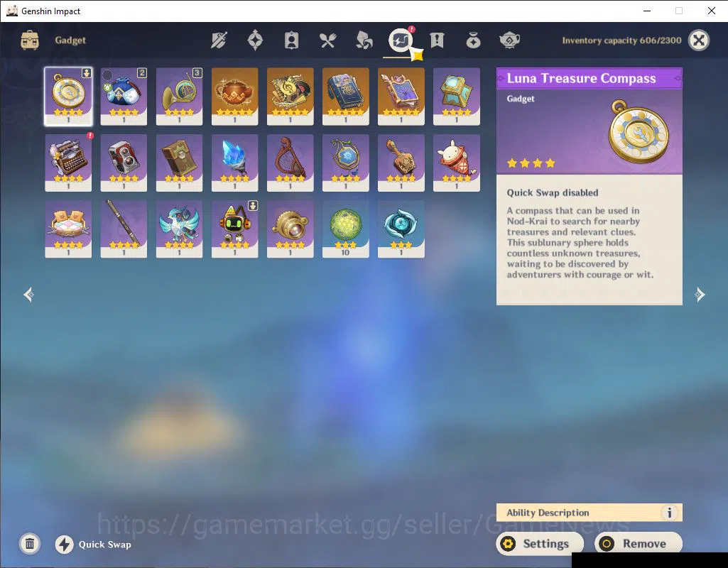728x568 pixels.
Task: Select the blue hexagonal vine compass gadget
Action: point(345,163)
